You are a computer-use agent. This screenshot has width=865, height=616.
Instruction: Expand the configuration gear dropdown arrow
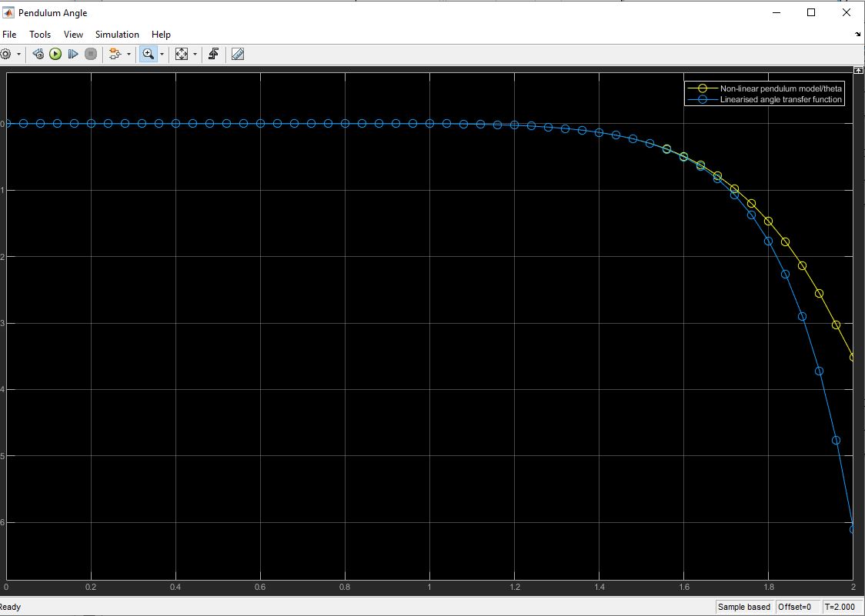coord(18,54)
